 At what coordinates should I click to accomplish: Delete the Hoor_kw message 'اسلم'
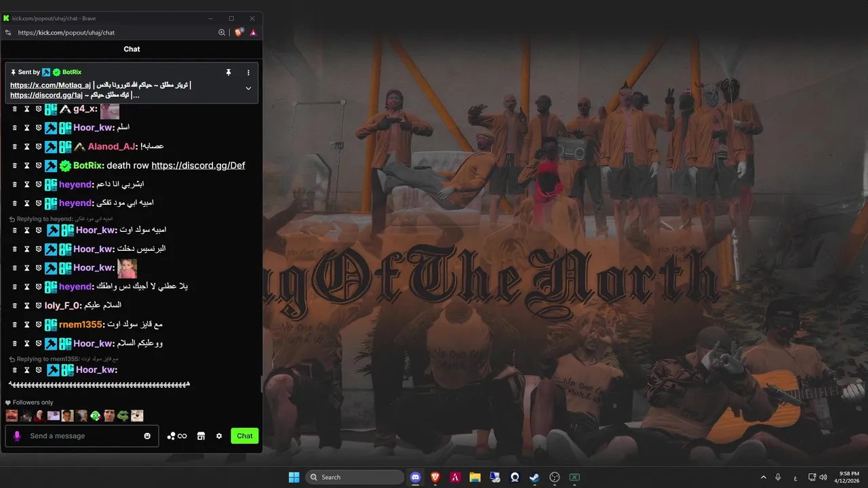click(15, 127)
